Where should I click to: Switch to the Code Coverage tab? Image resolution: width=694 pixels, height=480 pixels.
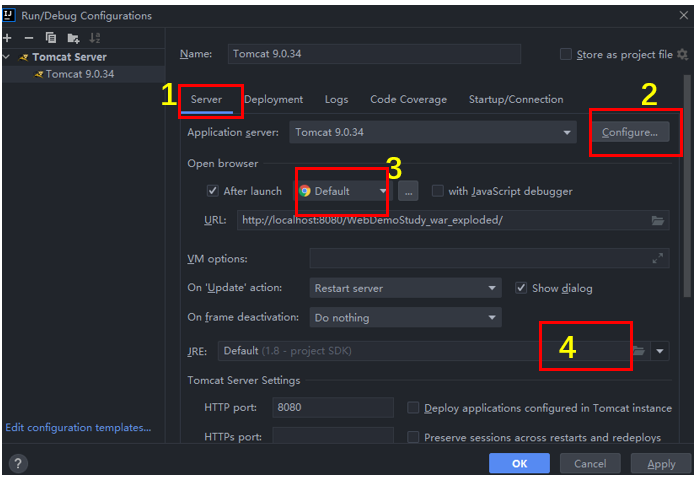[409, 100]
